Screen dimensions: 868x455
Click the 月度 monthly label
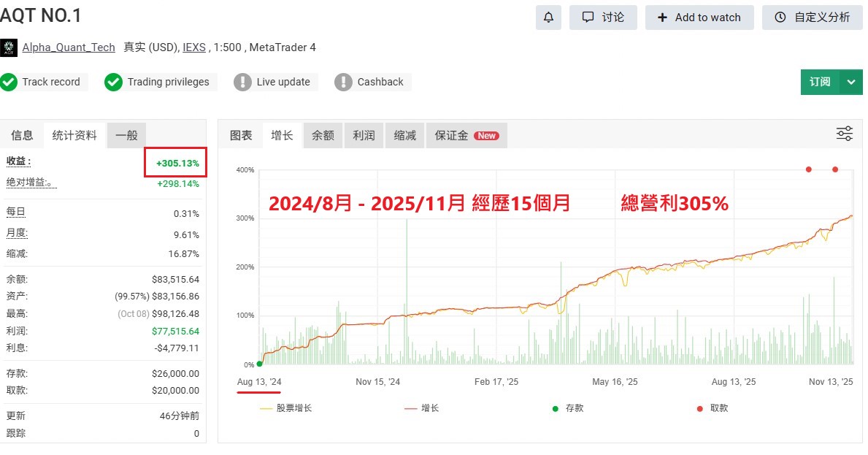point(18,233)
